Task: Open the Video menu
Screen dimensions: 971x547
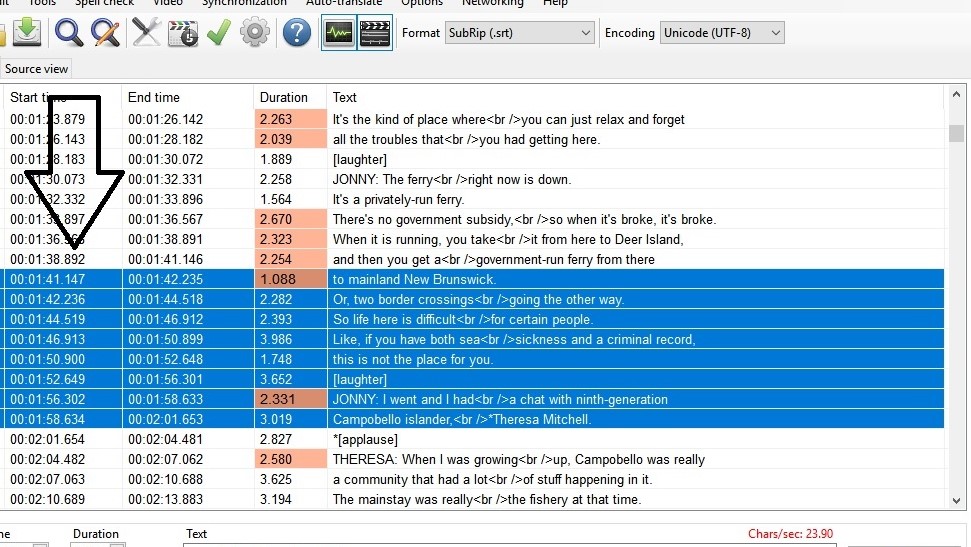Action: coord(168,3)
